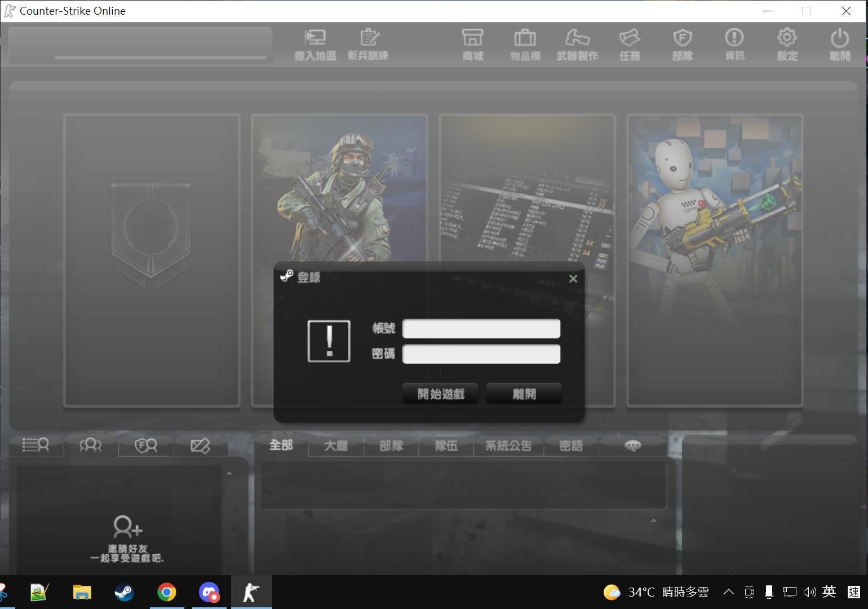
Task: Click the 帳號 account input field
Action: 481,329
